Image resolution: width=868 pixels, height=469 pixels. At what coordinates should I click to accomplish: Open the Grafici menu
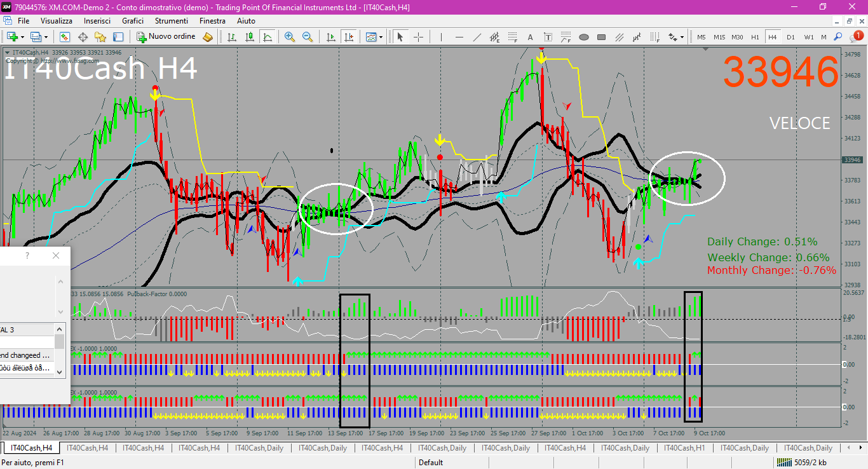click(x=133, y=21)
